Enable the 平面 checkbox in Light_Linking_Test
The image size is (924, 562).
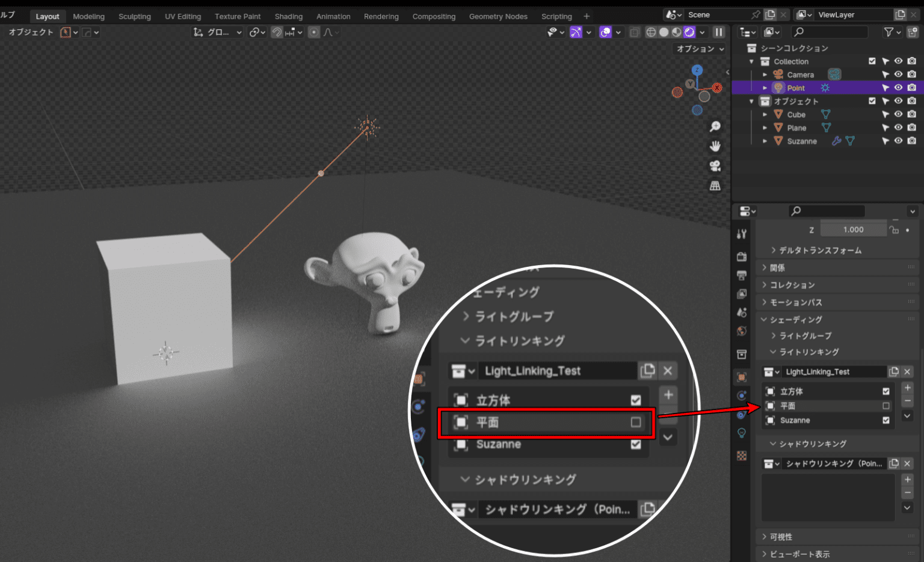pos(885,406)
